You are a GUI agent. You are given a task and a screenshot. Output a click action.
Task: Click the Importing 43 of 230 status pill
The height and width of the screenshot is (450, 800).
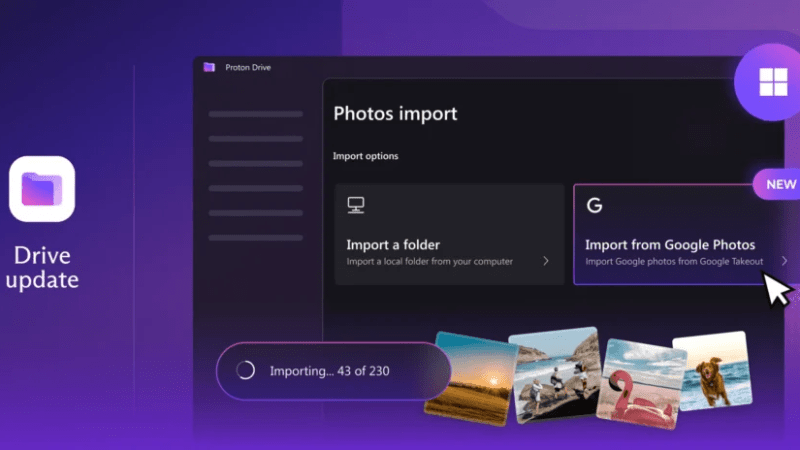point(334,371)
